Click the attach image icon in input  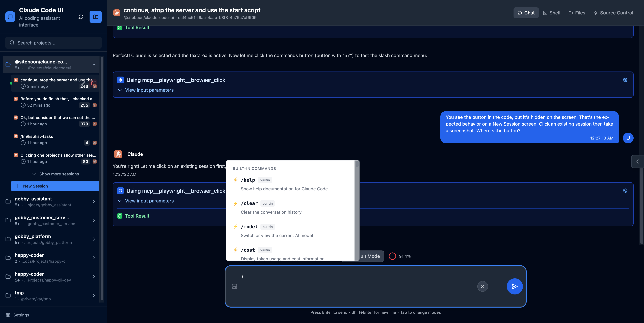234,286
